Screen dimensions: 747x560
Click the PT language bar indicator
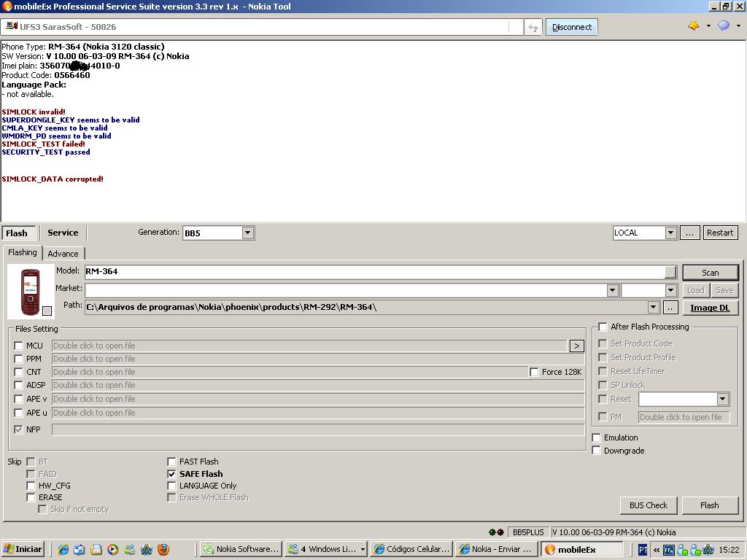643,550
